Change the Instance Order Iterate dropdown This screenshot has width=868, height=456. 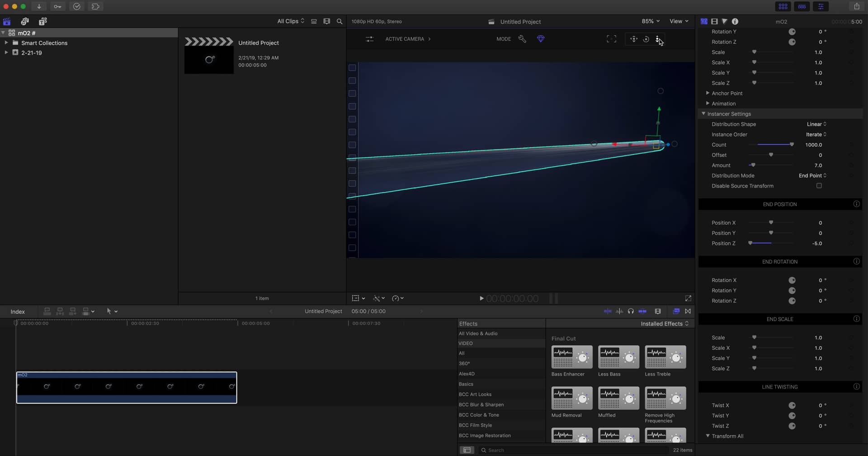click(816, 135)
